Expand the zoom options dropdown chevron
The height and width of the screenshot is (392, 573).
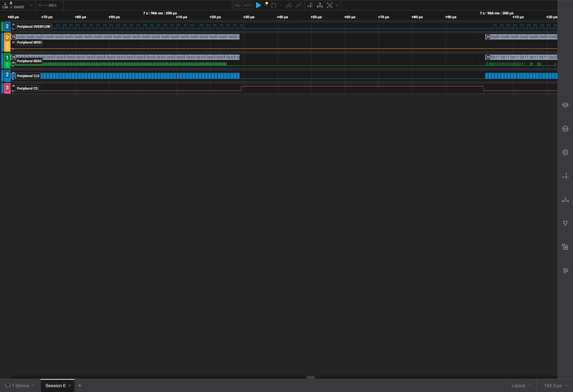[337, 5]
